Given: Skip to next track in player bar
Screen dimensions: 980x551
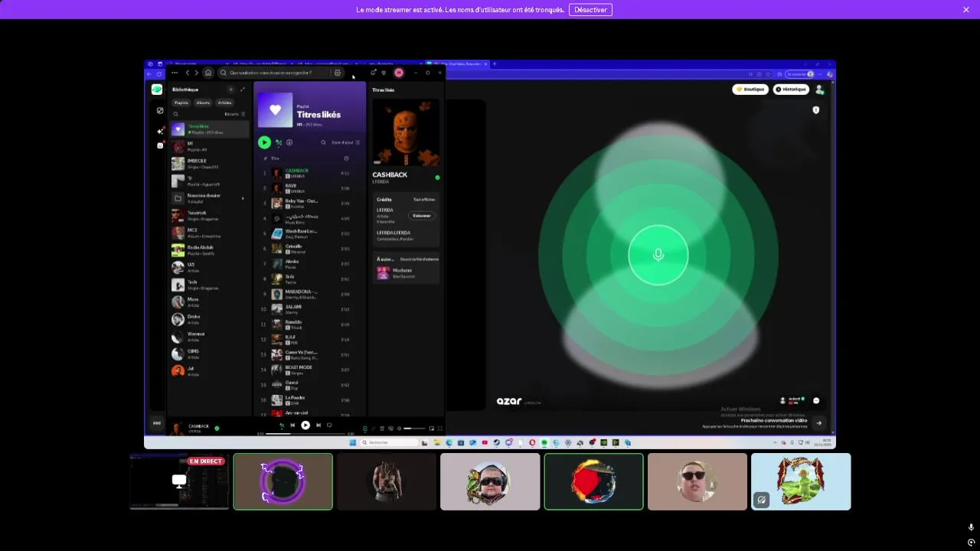Looking at the screenshot, I should point(318,425).
